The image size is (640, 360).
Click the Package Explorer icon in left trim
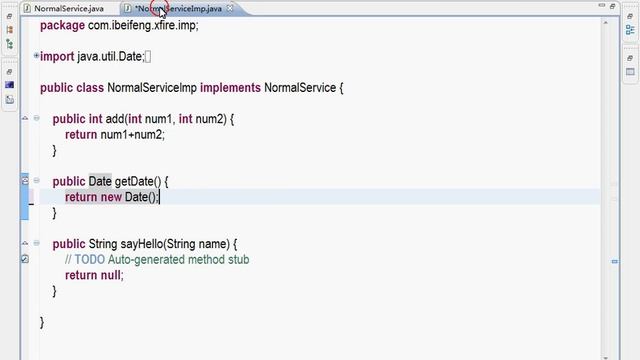point(9,30)
